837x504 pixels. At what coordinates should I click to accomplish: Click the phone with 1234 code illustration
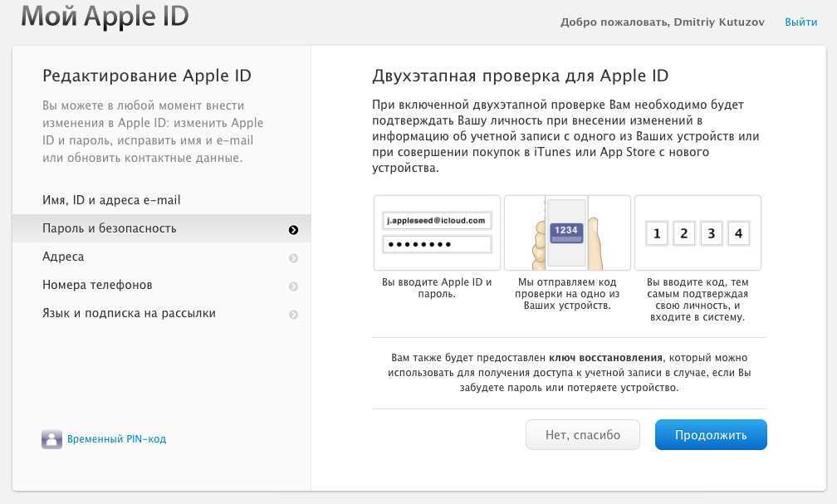567,232
